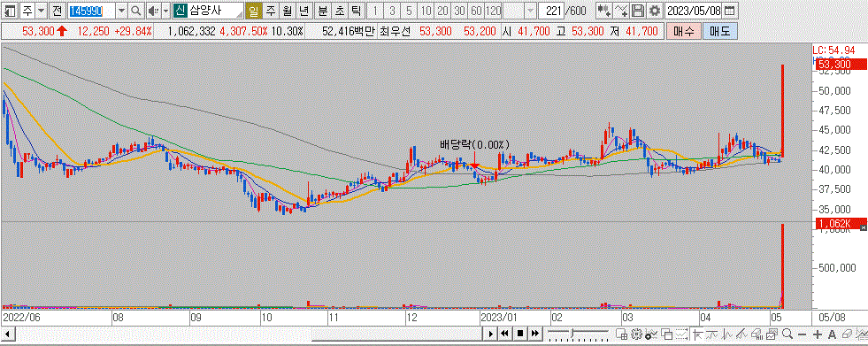Image resolution: width=868 pixels, height=346 pixels.
Task: Expand the stock code history dropdown
Action: click(122, 10)
